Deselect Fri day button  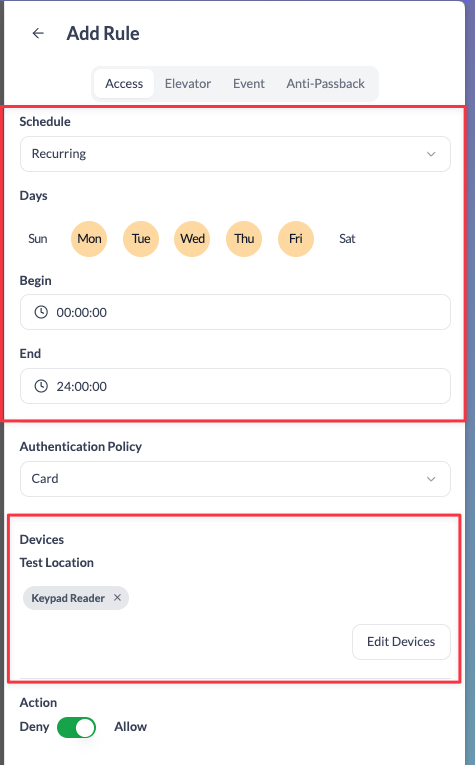tap(296, 239)
